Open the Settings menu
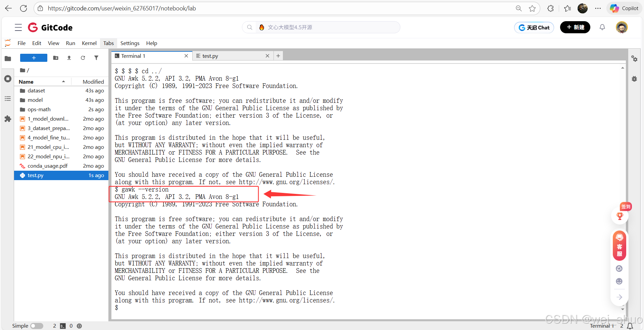The height and width of the screenshot is (330, 644). click(130, 43)
